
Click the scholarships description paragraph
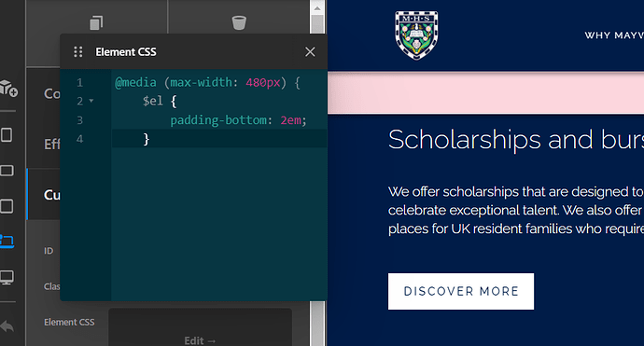tap(516, 210)
